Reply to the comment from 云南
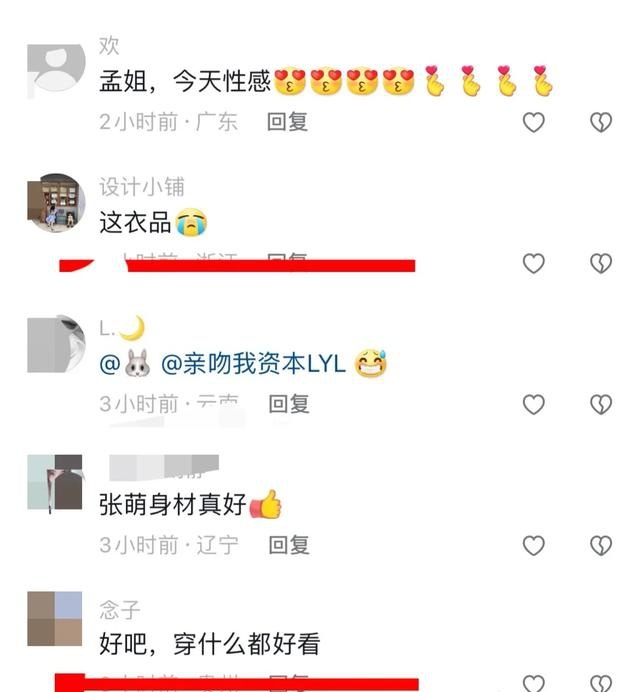 (x=289, y=404)
